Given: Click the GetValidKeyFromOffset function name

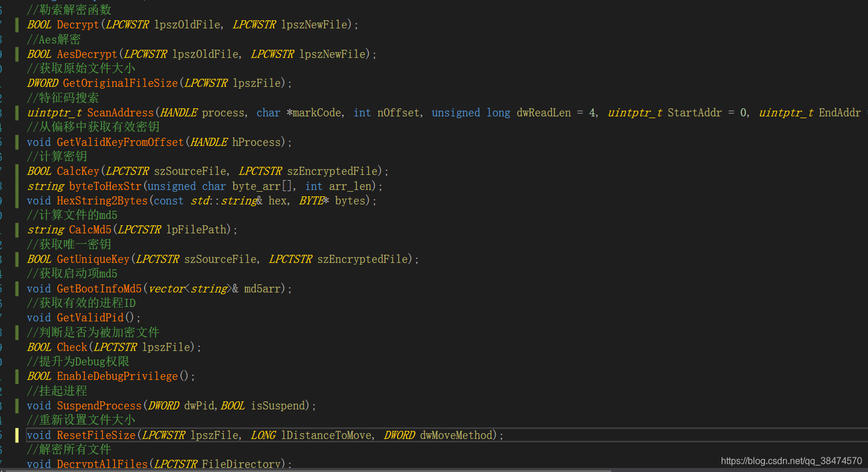Looking at the screenshot, I should point(120,142).
